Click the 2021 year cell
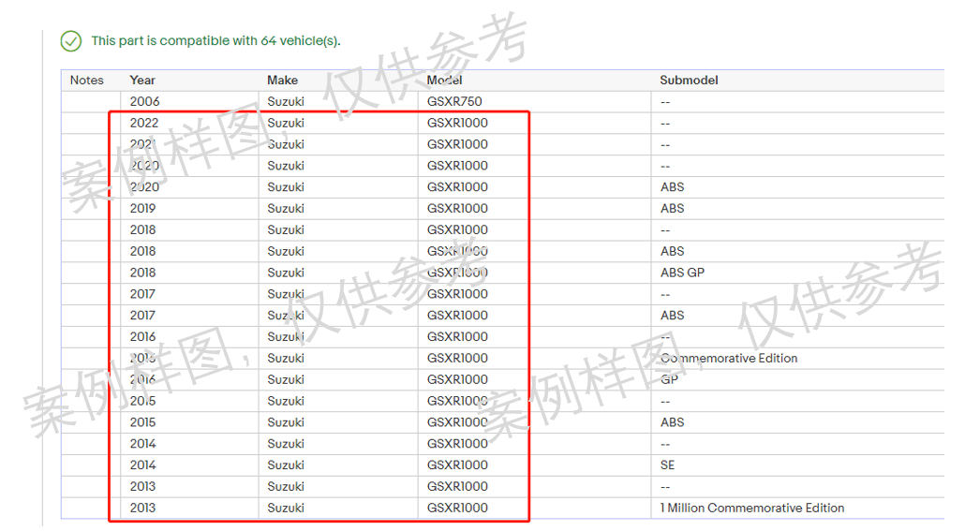Image resolution: width=980 pixels, height=531 pixels. click(x=143, y=144)
